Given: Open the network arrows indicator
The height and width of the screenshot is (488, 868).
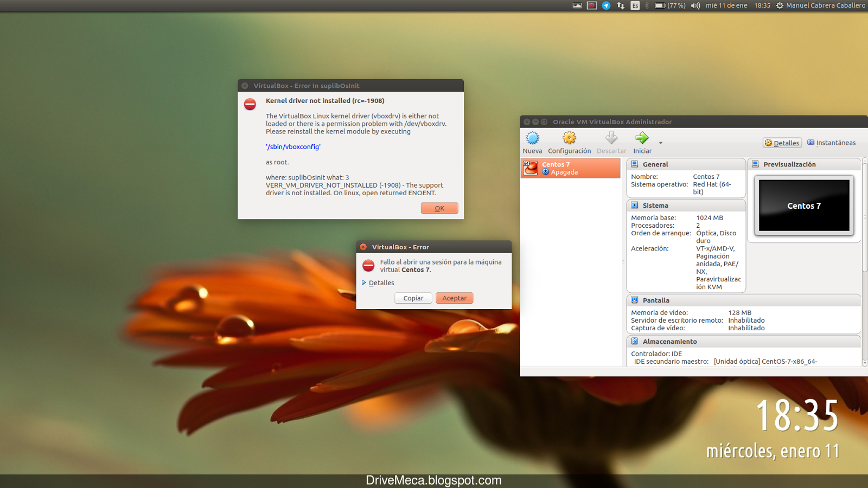Looking at the screenshot, I should tap(621, 5).
